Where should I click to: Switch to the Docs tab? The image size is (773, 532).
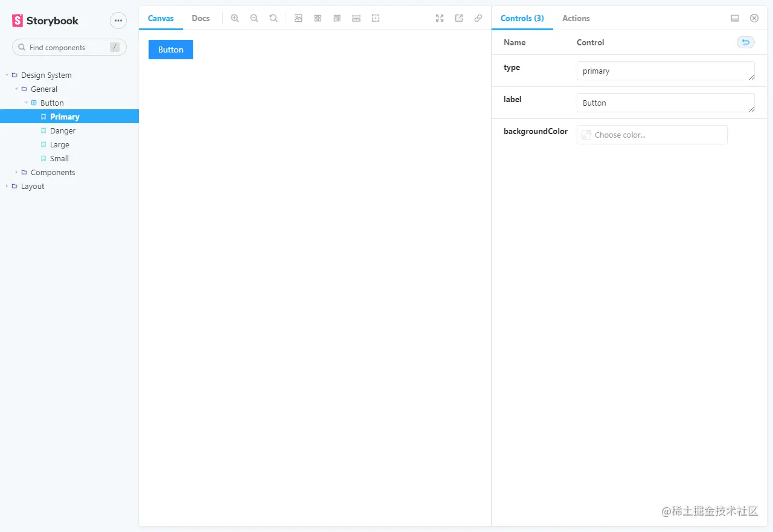pos(200,18)
